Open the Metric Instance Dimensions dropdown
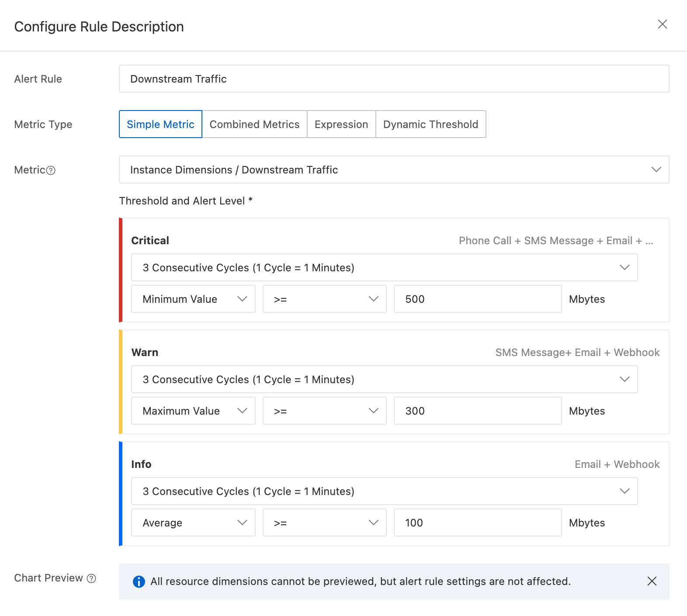 point(393,170)
